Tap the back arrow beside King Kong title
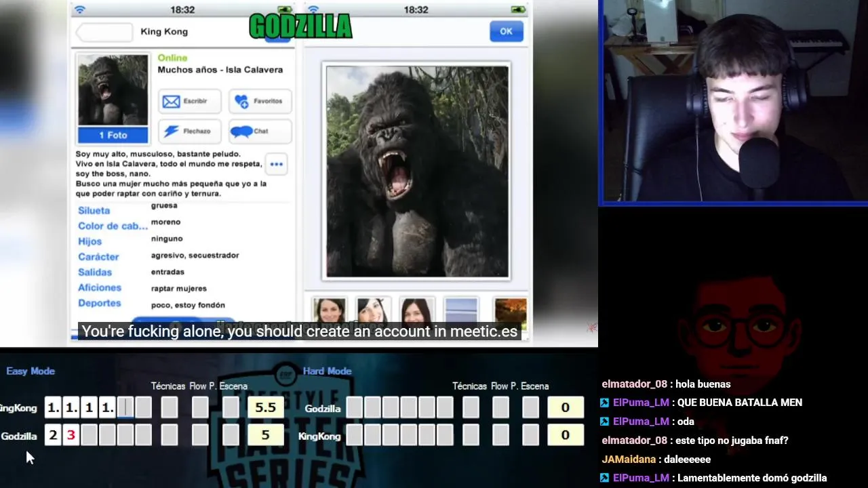This screenshot has height=488, width=868. 104,32
